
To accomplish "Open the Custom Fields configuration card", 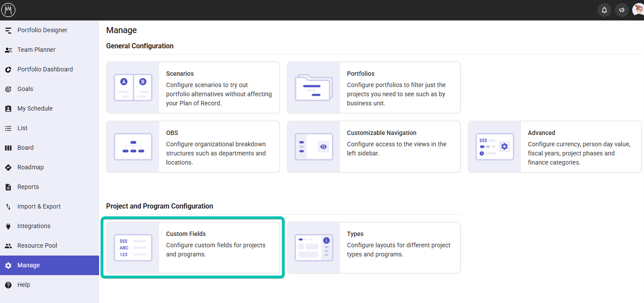I will coord(193,248).
